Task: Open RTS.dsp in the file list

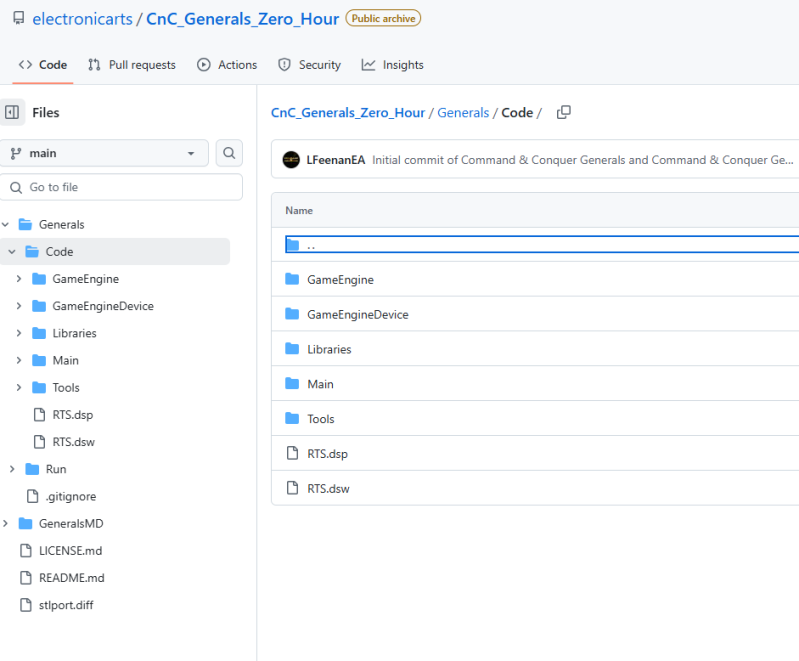Action: (328, 454)
